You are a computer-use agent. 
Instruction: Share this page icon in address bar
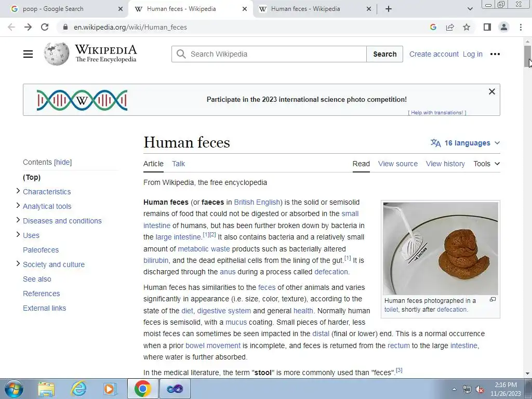click(x=450, y=27)
